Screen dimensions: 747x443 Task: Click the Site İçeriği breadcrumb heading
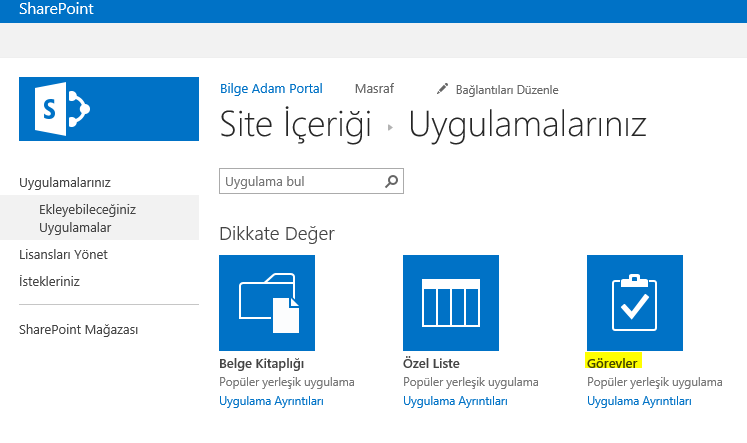pyautogui.click(x=295, y=125)
